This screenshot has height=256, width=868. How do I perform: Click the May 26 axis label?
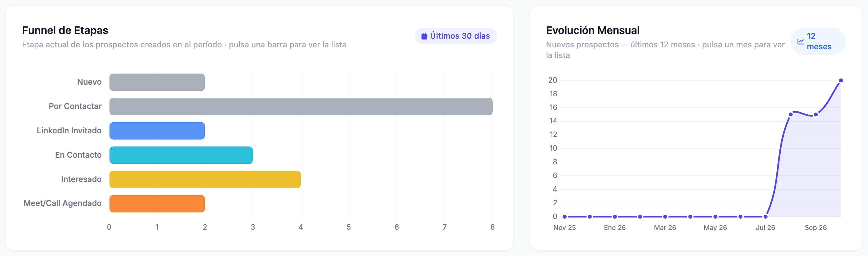click(x=715, y=228)
